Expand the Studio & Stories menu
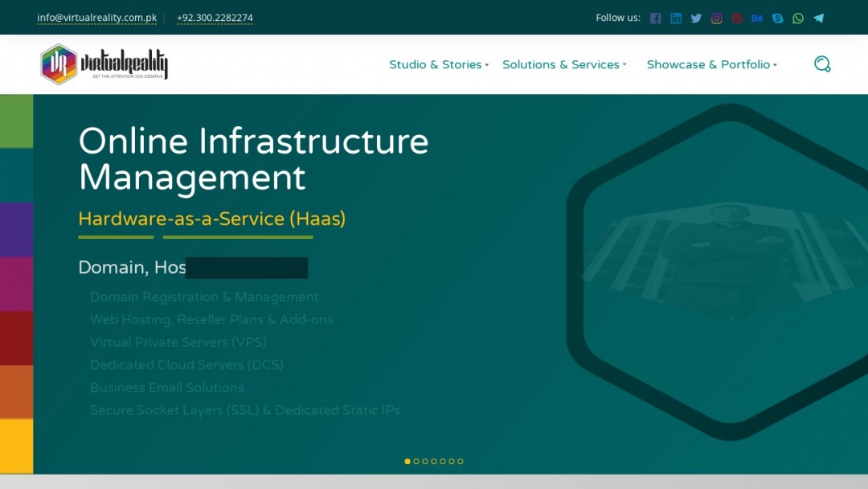This screenshot has height=489, width=868. click(x=436, y=64)
